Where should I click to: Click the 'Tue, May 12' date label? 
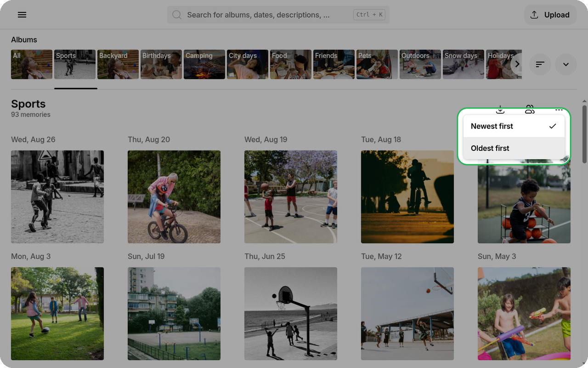381,256
